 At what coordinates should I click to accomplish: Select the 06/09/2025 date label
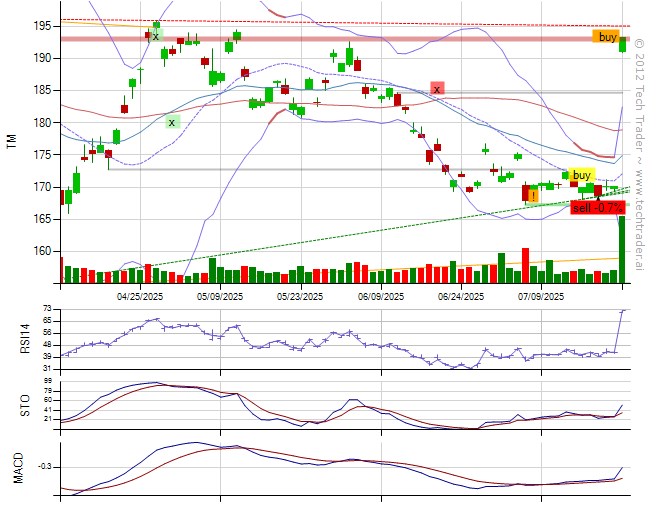click(x=381, y=297)
